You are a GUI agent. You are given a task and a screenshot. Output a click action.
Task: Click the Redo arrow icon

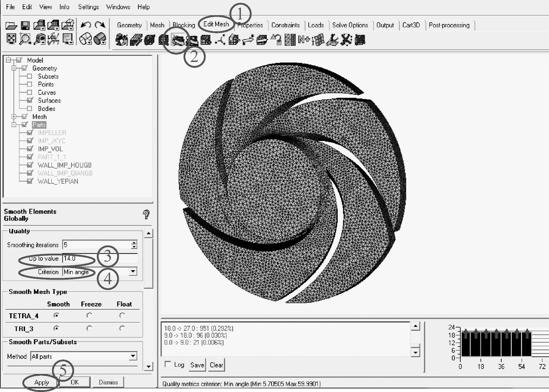click(100, 25)
